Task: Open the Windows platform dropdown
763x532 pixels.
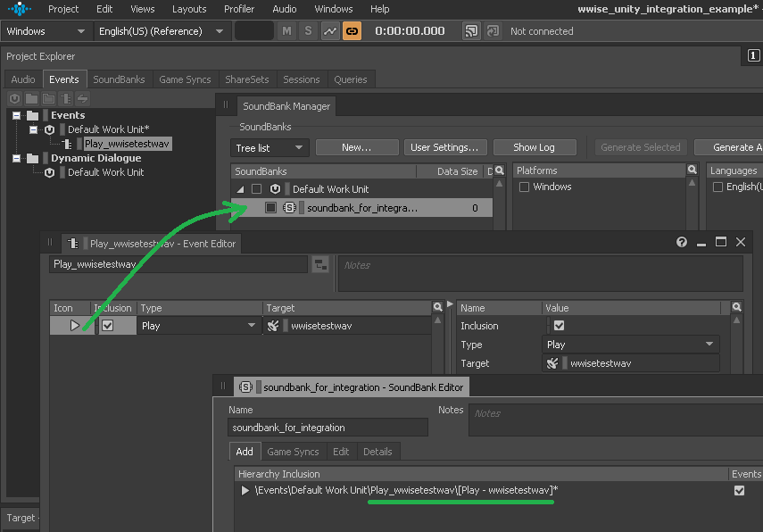Action: click(45, 31)
